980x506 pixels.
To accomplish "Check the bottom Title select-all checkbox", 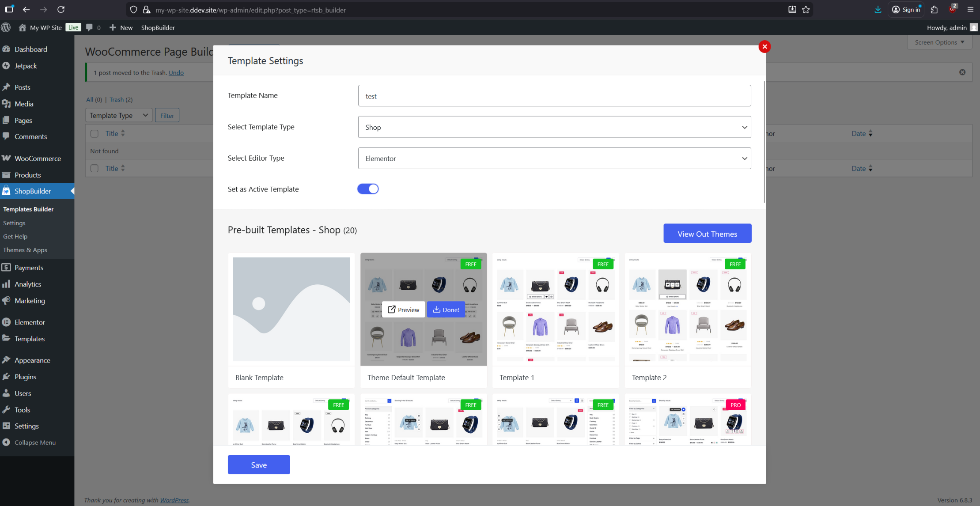I will [95, 168].
